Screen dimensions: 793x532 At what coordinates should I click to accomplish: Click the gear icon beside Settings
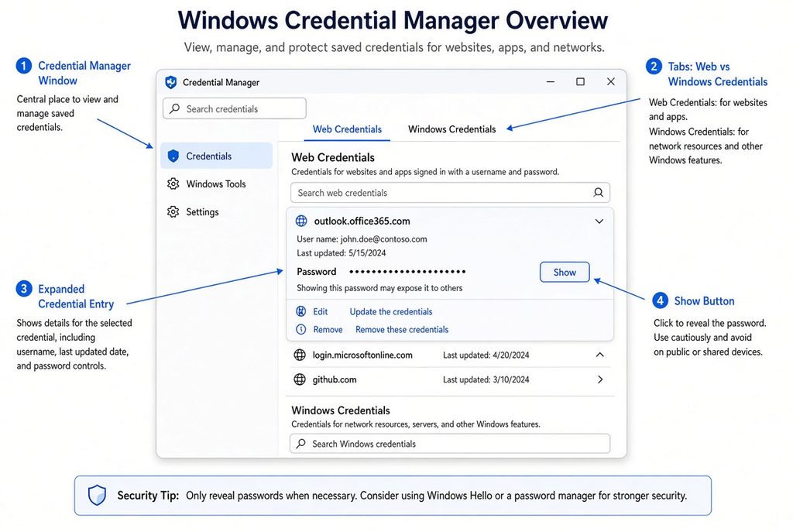173,211
